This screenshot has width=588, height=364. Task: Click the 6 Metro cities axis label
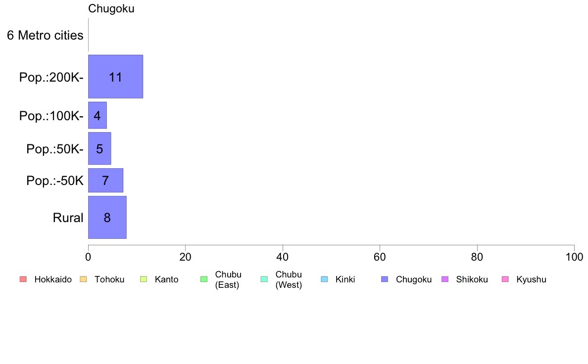[45, 35]
